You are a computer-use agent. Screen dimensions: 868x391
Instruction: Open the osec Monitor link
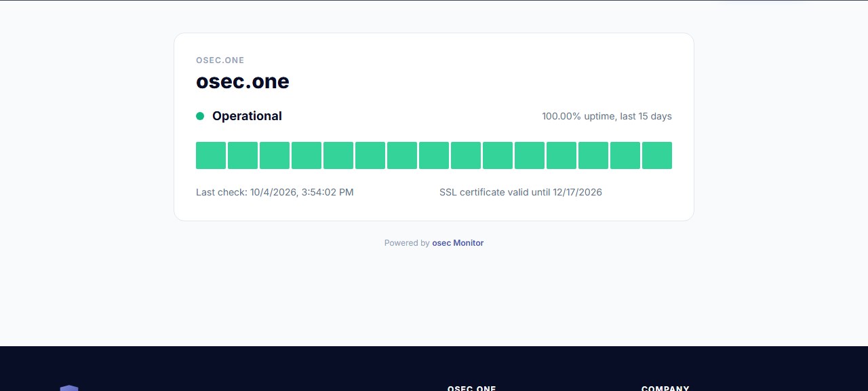[x=458, y=243]
